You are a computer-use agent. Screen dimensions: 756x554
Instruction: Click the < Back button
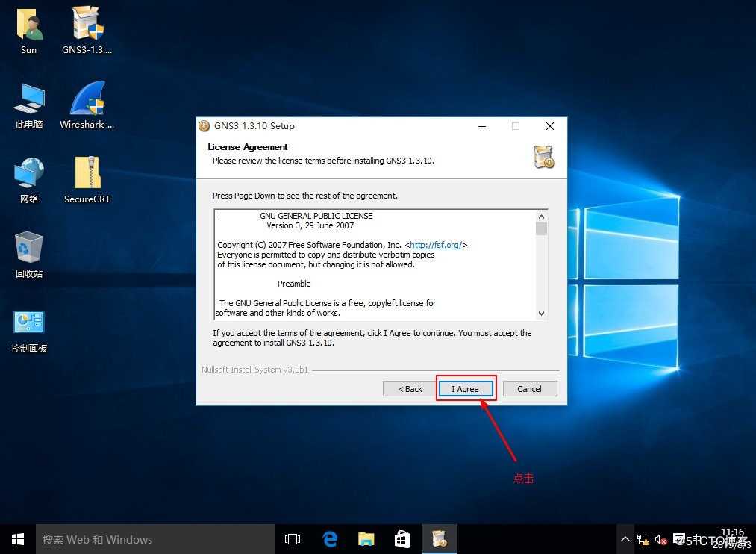410,388
